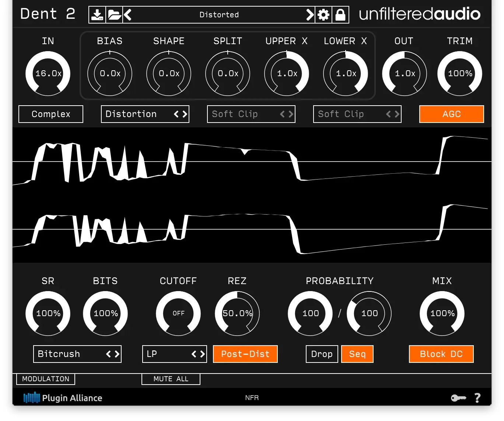
Task: Click the Drop probability button
Action: point(321,354)
